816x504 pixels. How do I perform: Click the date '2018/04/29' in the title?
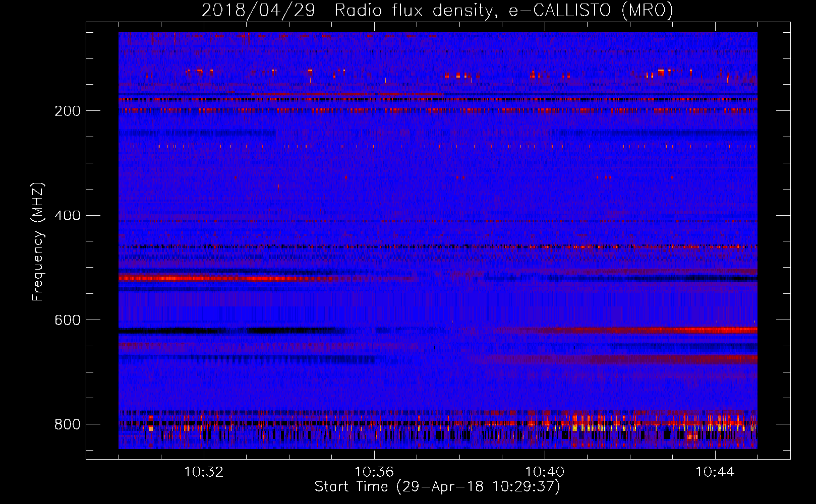point(258,10)
